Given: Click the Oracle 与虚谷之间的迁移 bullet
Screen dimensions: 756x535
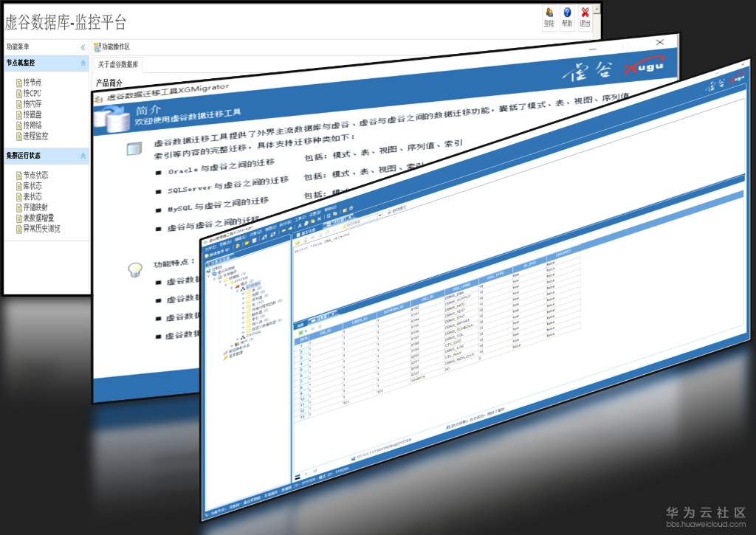Looking at the screenshot, I should click(x=221, y=166).
